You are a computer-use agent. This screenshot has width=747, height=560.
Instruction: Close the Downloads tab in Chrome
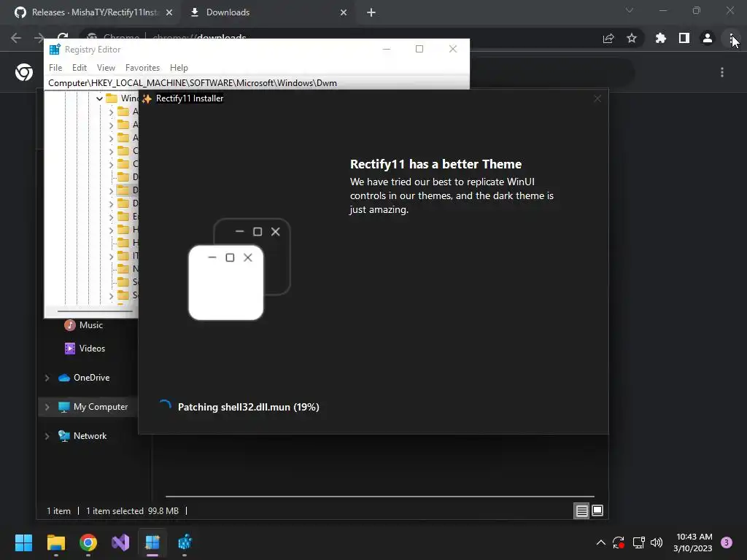click(344, 12)
